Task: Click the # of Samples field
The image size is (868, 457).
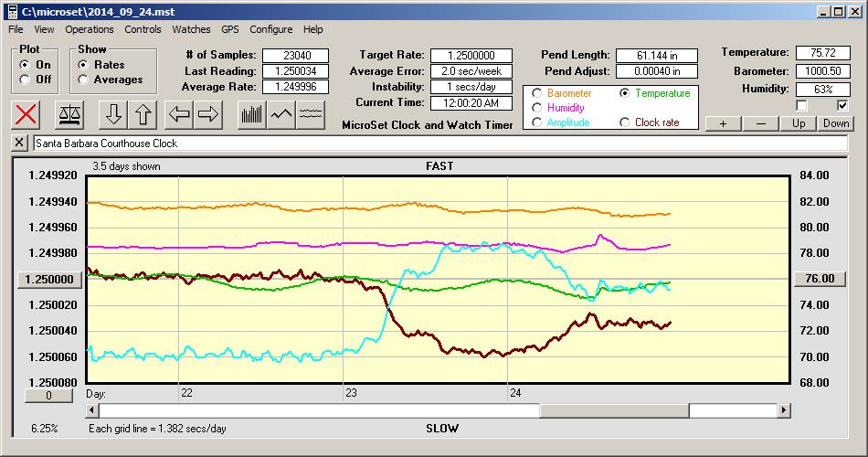Action: pos(296,56)
